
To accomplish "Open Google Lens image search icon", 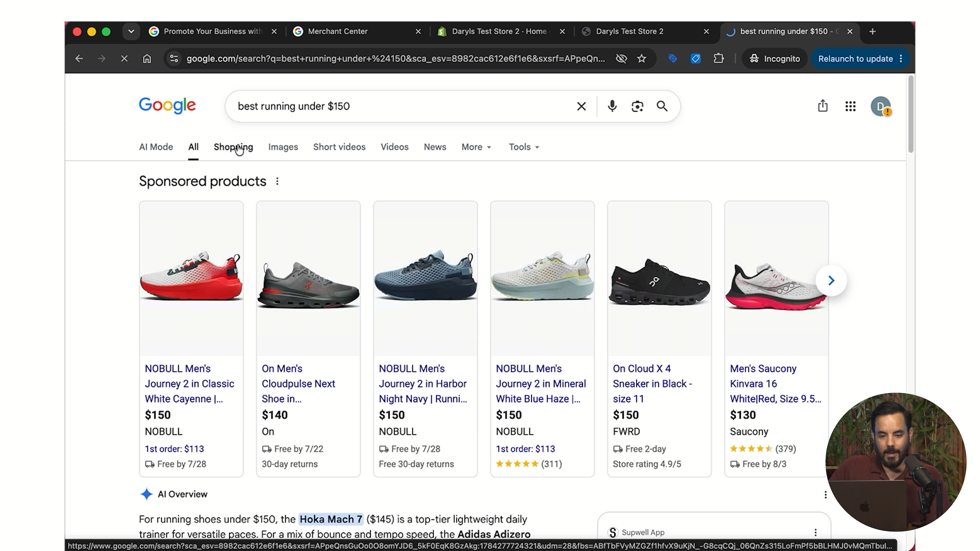I will click(x=637, y=106).
